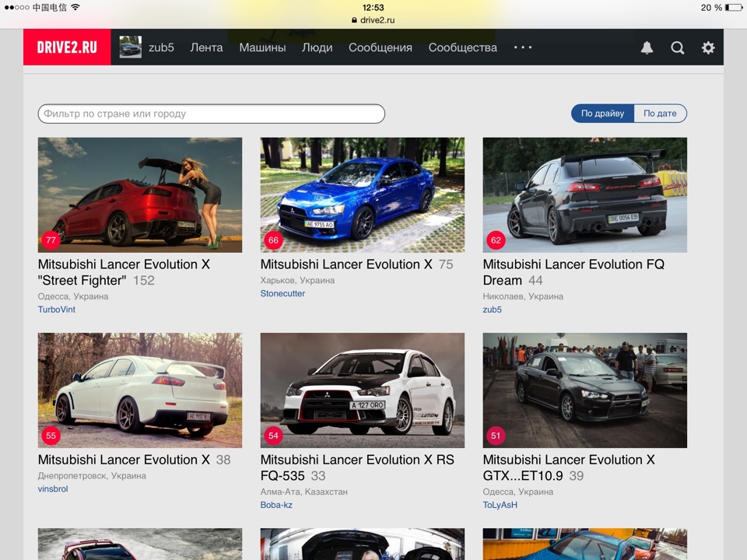
Task: Click Одесса, Украина under Street Fighter
Action: click(73, 296)
